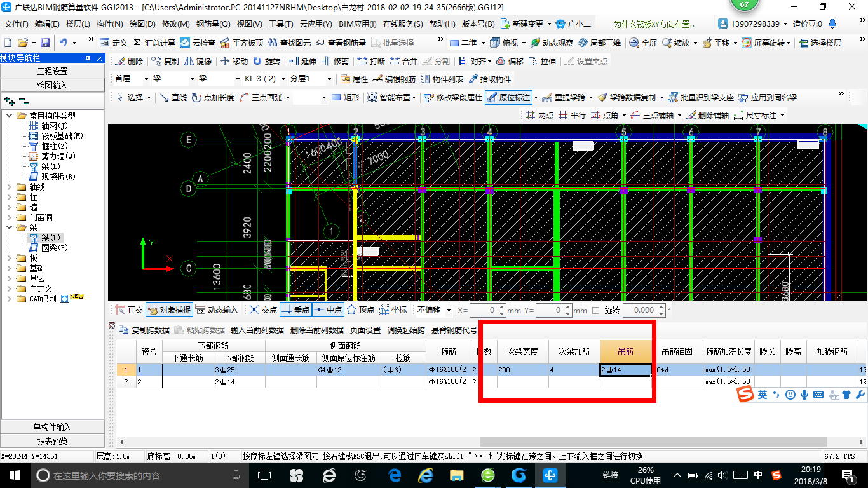Screen dimensions: 868x488
Task: Switch to 局部三维 local 3D view
Action: point(599,43)
